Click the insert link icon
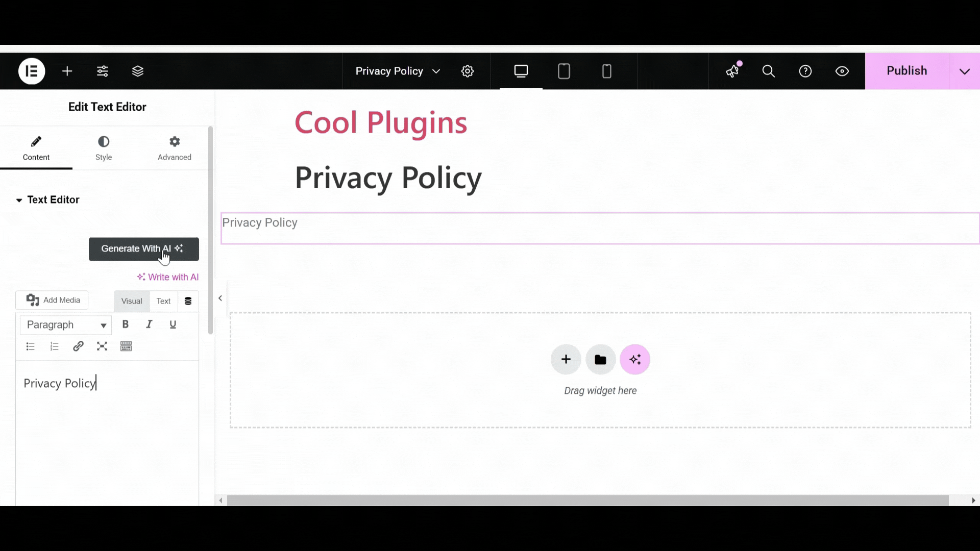Image resolution: width=980 pixels, height=551 pixels. [x=78, y=347]
